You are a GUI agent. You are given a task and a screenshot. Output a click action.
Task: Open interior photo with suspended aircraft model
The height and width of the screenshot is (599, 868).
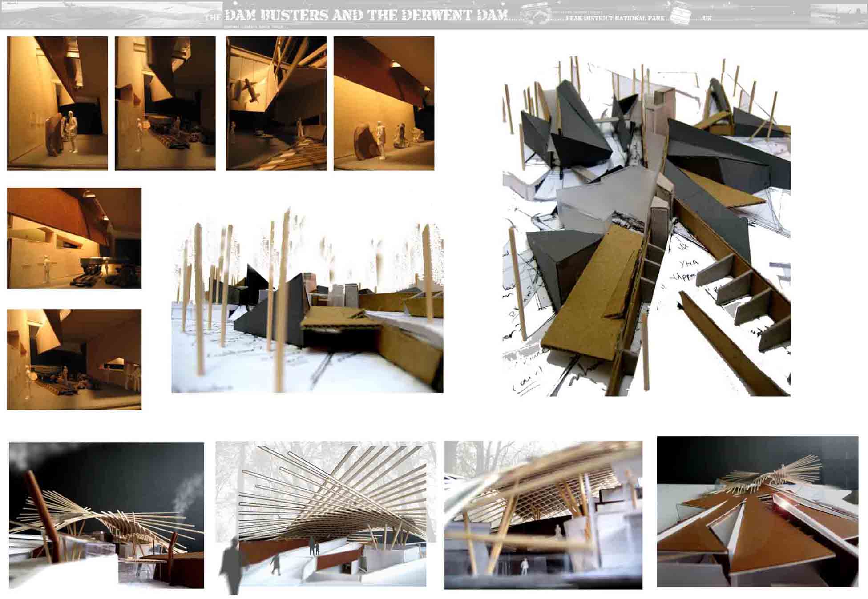coord(276,103)
